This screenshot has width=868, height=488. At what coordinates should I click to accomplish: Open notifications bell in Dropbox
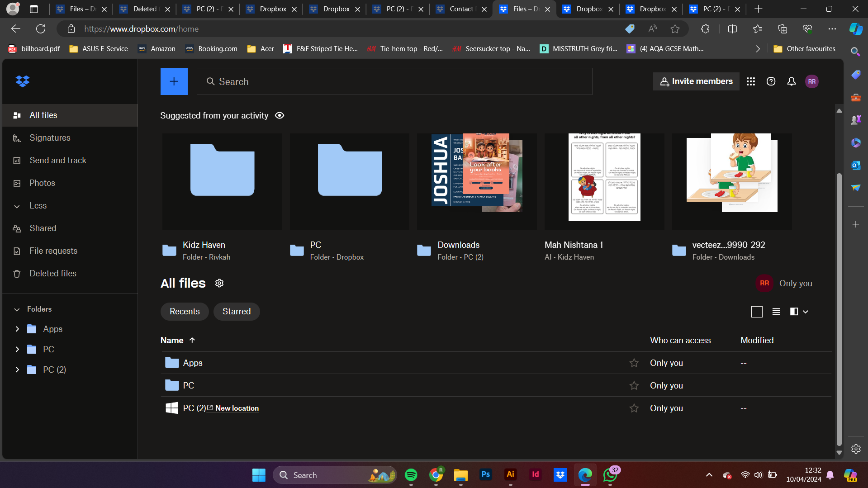coord(792,81)
